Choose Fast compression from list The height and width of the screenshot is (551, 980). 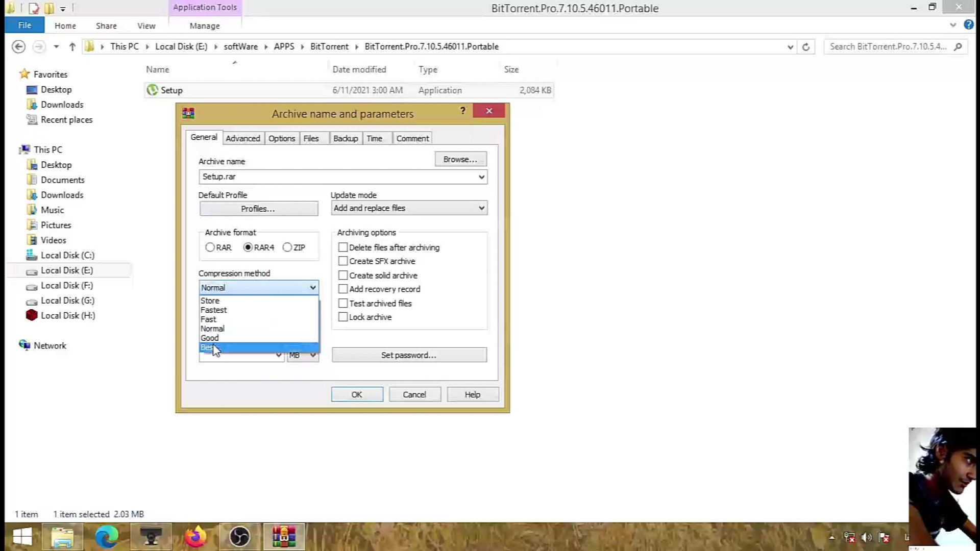click(259, 319)
